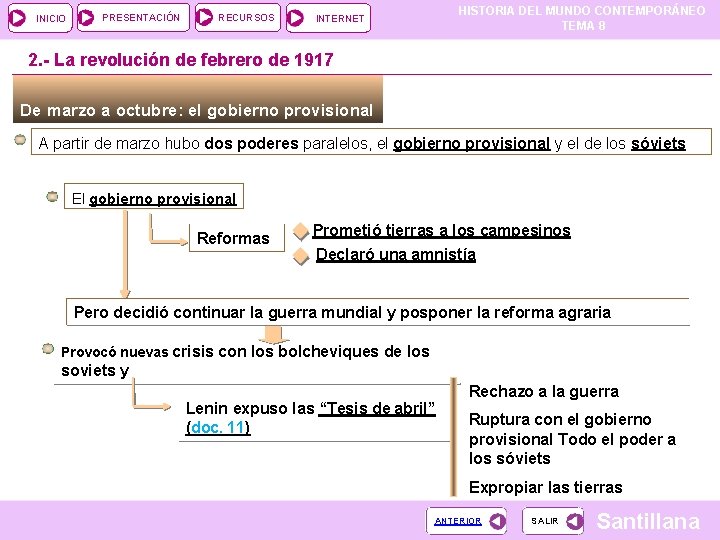Click the TEMA 8 label
This screenshot has height=540, width=720.
583,26
